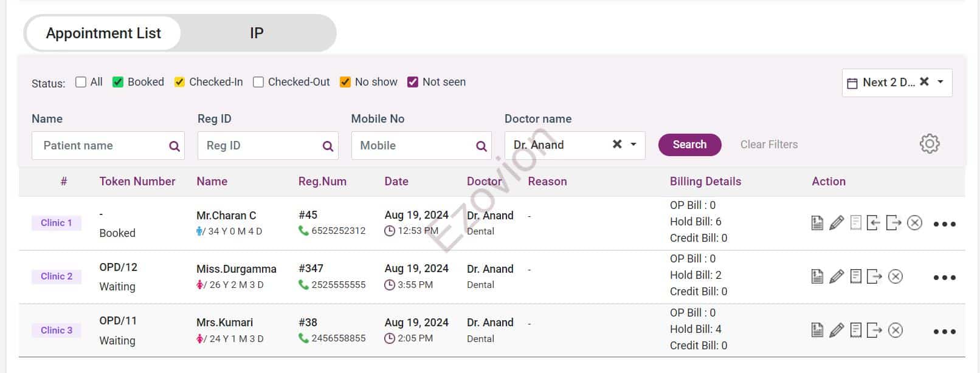Click magnifier icon in Patient name field
This screenshot has width=980, height=373.
pos(174,146)
